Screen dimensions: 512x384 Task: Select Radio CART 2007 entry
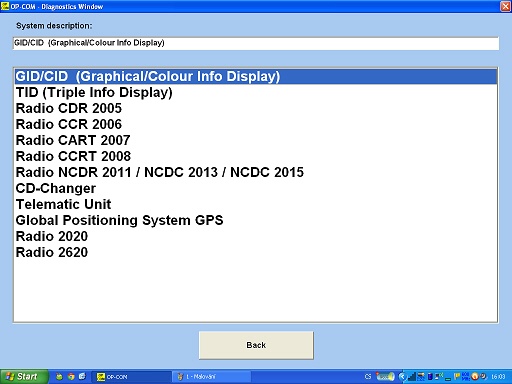pyautogui.click(x=256, y=140)
